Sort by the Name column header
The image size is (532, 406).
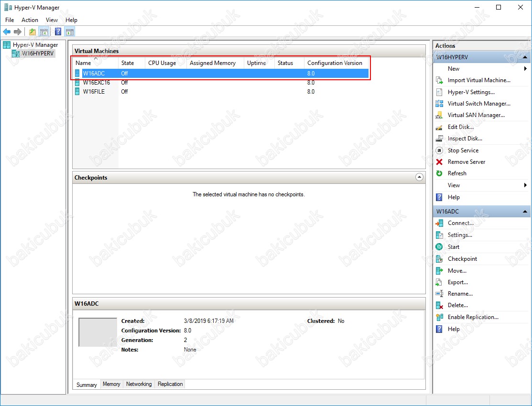[x=96, y=63]
